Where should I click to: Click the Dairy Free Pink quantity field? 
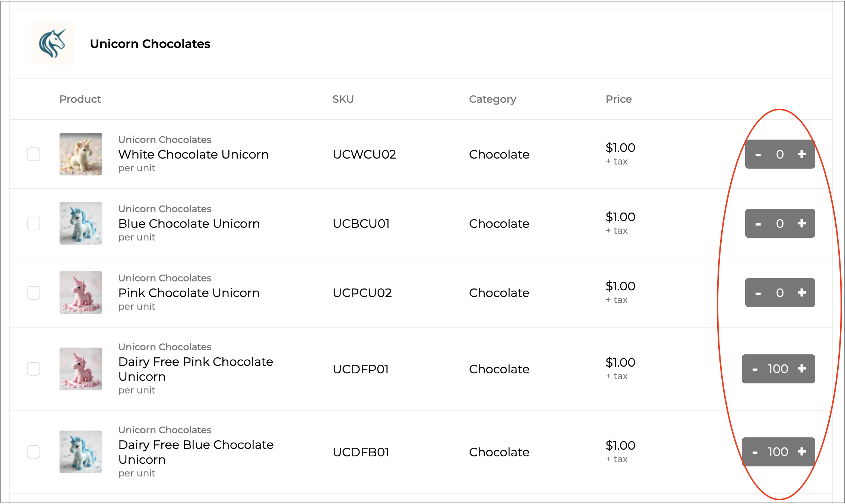pyautogui.click(x=778, y=369)
